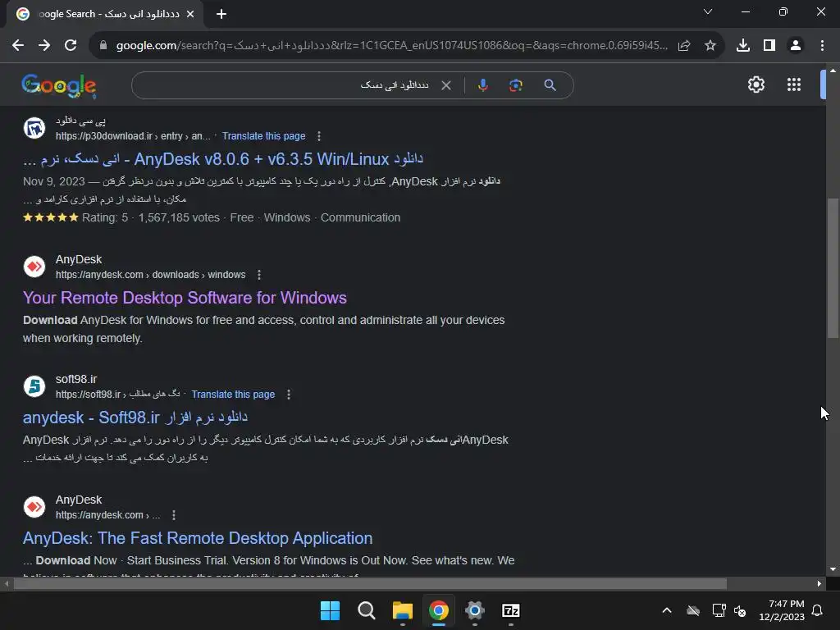Open the OneDrive tray icon
This screenshot has height=630, width=840.
693,610
